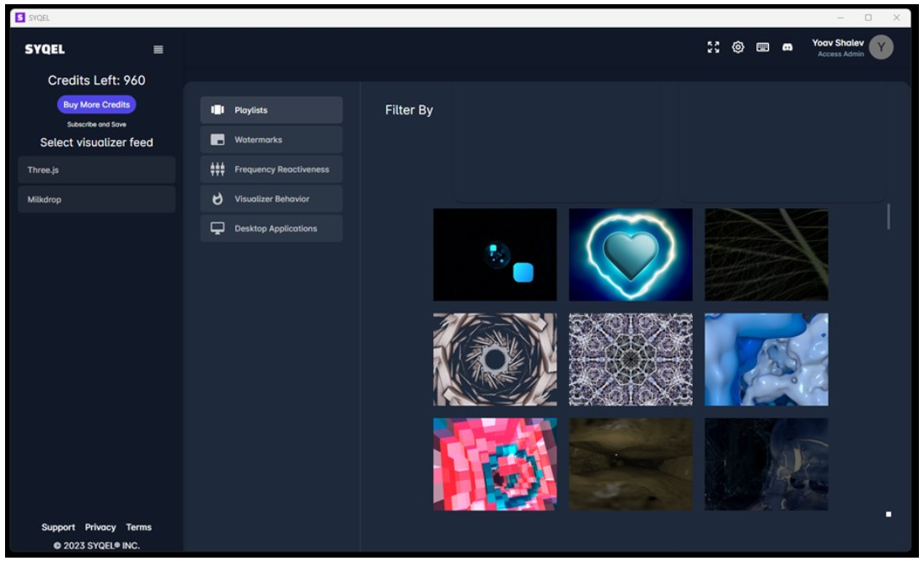The image size is (924, 561).
Task: Click the SYQEL logo in sidebar
Action: 45,50
